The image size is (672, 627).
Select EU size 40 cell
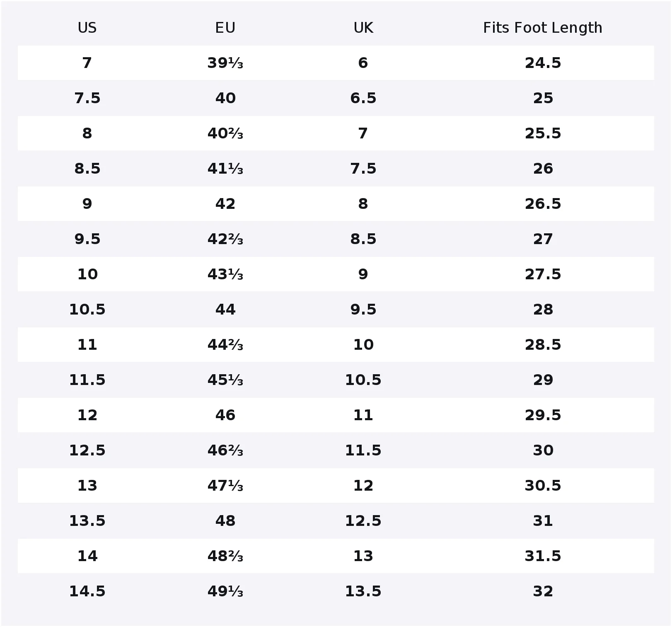225,98
